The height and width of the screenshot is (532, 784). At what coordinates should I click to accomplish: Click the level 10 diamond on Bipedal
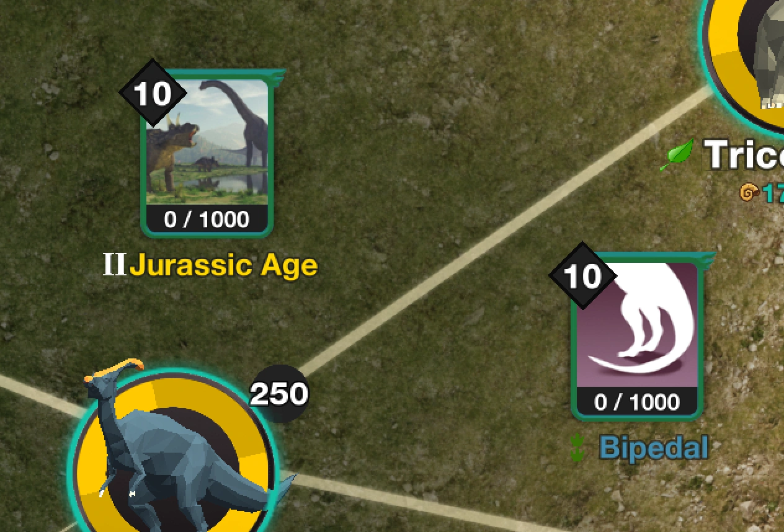(x=583, y=276)
